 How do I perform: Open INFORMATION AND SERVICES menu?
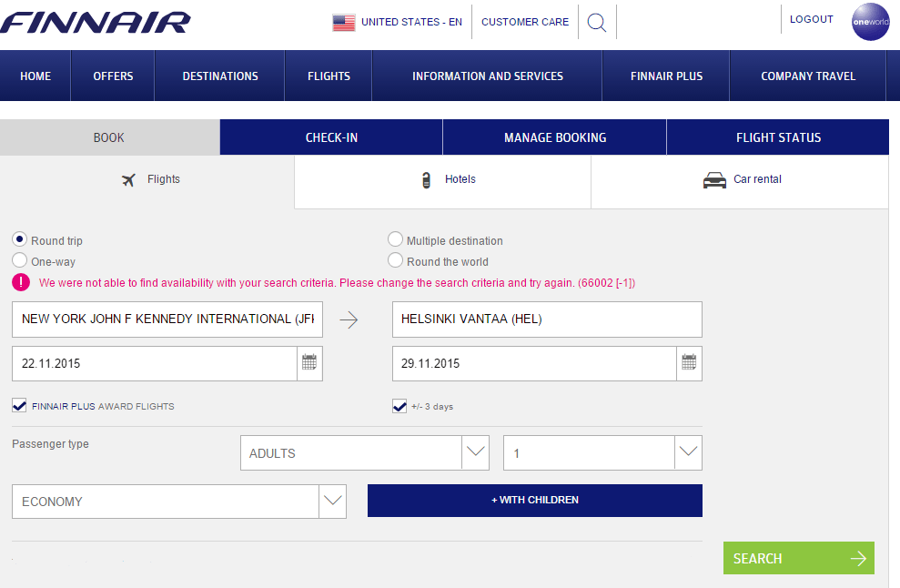tap(488, 76)
